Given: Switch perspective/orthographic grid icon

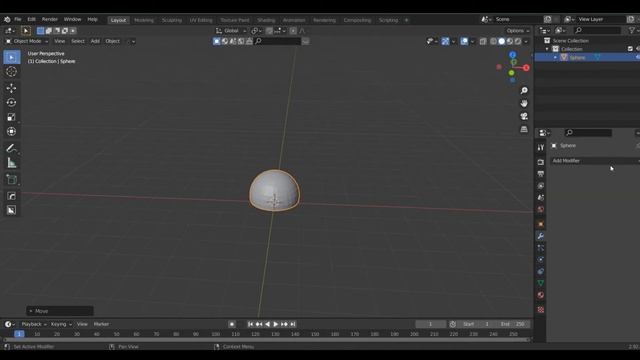Looking at the screenshot, I should pos(524,129).
